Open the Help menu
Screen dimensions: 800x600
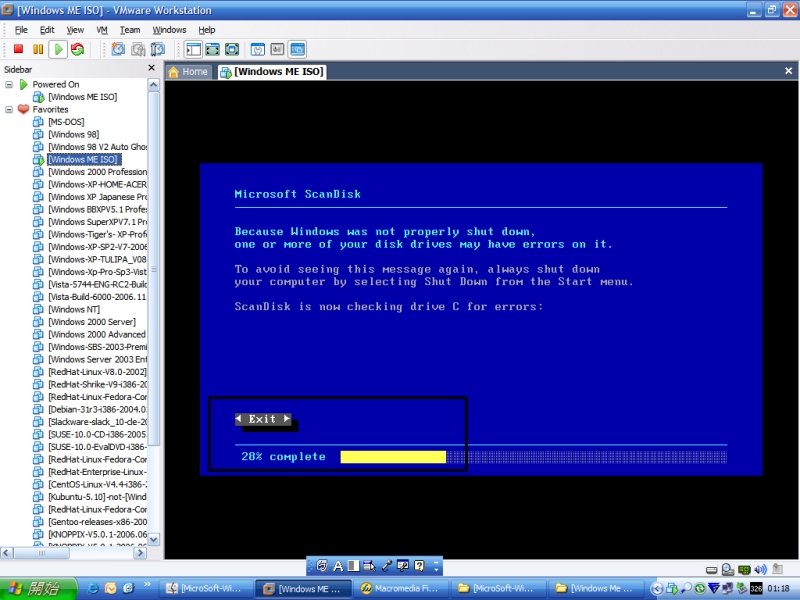207,30
